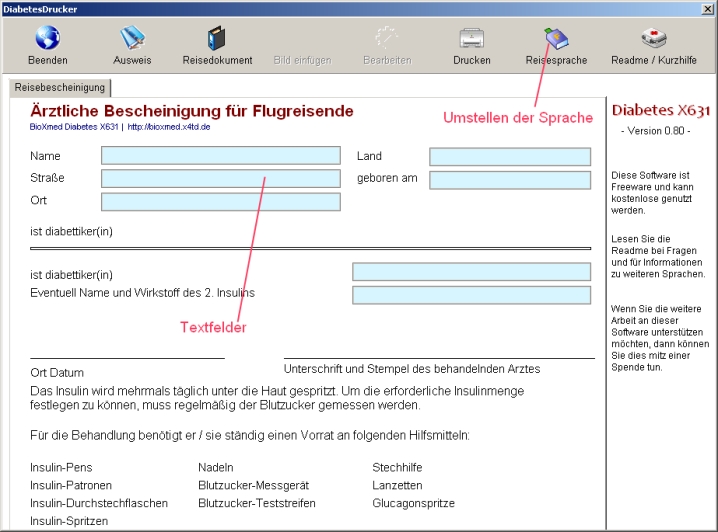Click into the Name text field
Image resolution: width=718 pixels, height=532 pixels.
pos(220,156)
